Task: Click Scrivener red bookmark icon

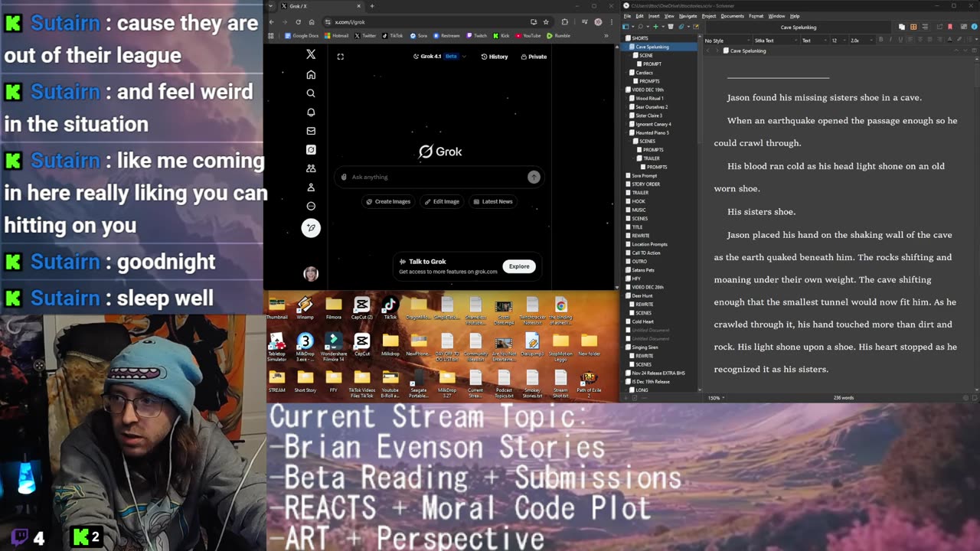Action: tap(949, 27)
